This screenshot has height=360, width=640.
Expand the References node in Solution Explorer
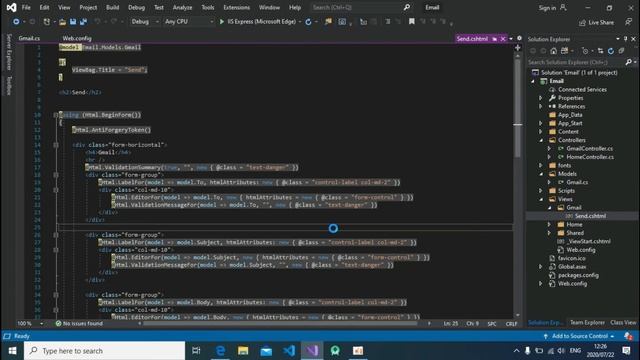tap(540, 107)
